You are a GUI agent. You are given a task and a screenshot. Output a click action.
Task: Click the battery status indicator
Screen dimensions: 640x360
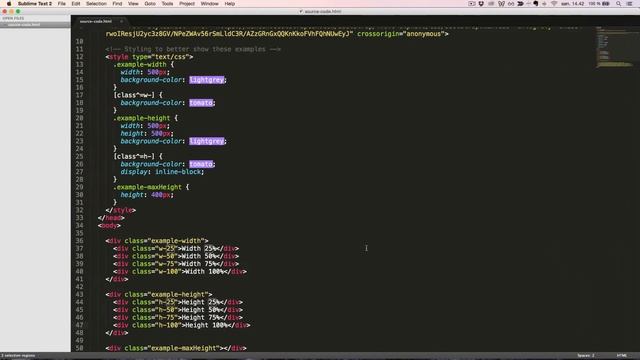click(x=599, y=4)
